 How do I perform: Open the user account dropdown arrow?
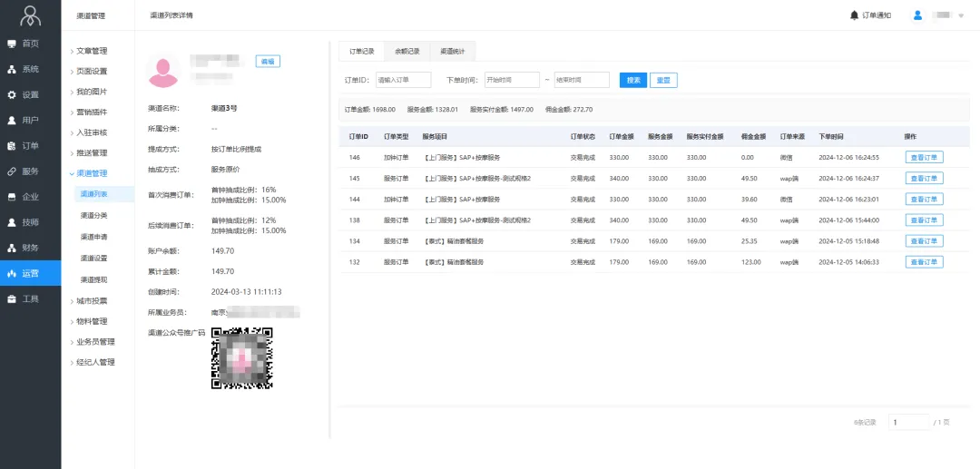(961, 16)
